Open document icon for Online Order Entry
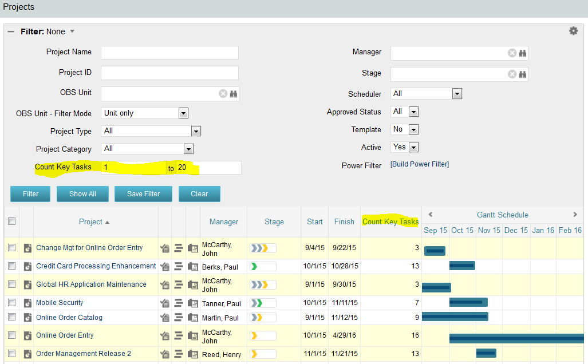 pos(27,335)
